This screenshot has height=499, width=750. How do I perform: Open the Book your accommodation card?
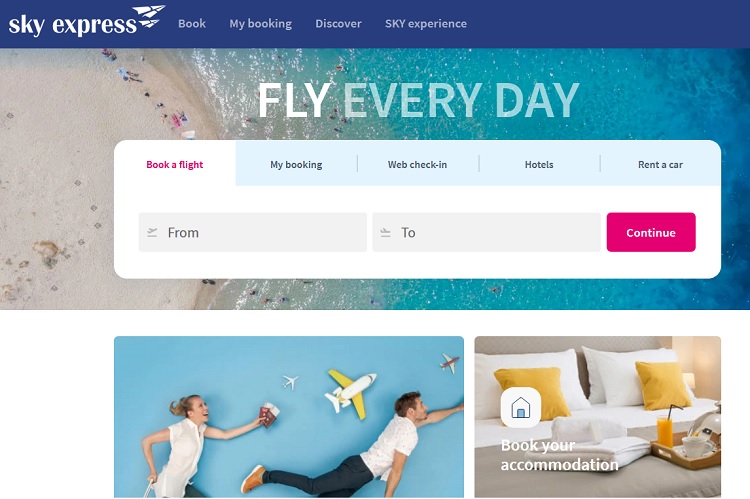coord(597,417)
